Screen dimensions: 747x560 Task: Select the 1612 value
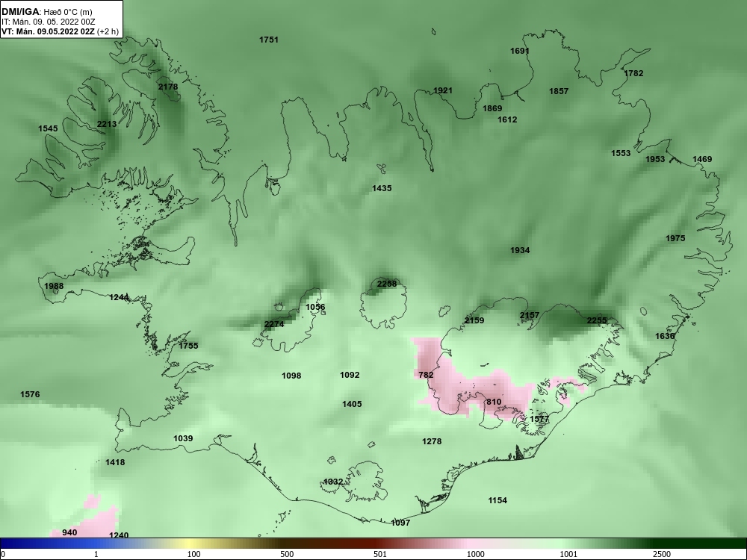(x=507, y=120)
